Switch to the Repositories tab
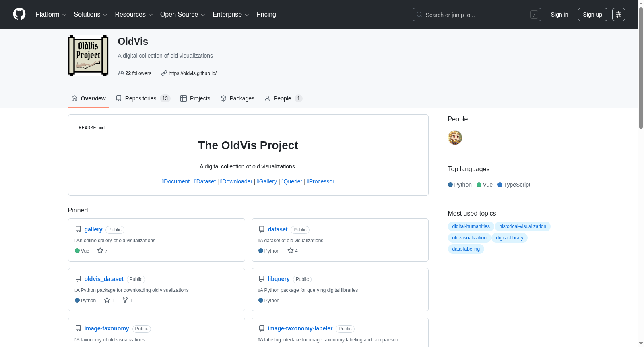This screenshot has width=644, height=347. [x=143, y=98]
